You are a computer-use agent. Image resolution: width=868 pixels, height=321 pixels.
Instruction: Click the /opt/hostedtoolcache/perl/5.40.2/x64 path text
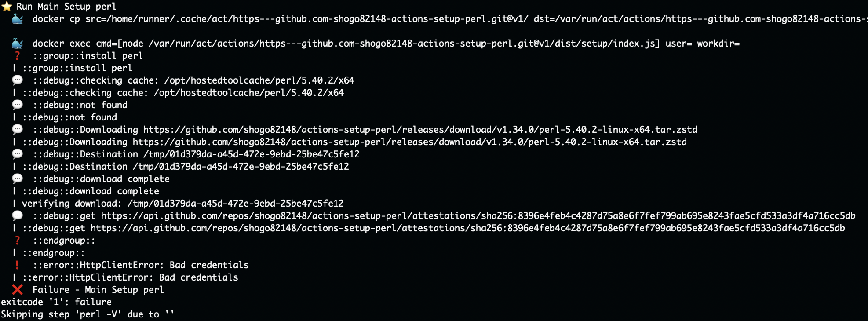[x=259, y=80]
